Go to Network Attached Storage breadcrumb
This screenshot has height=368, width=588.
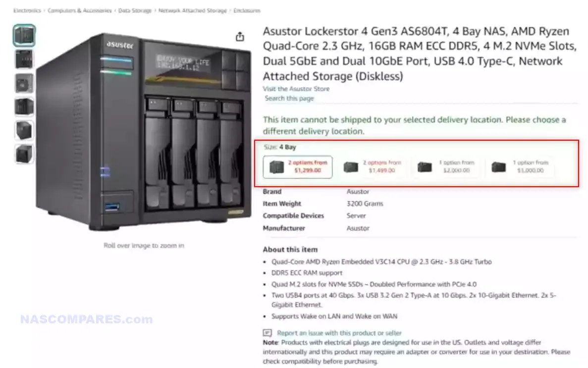(192, 10)
